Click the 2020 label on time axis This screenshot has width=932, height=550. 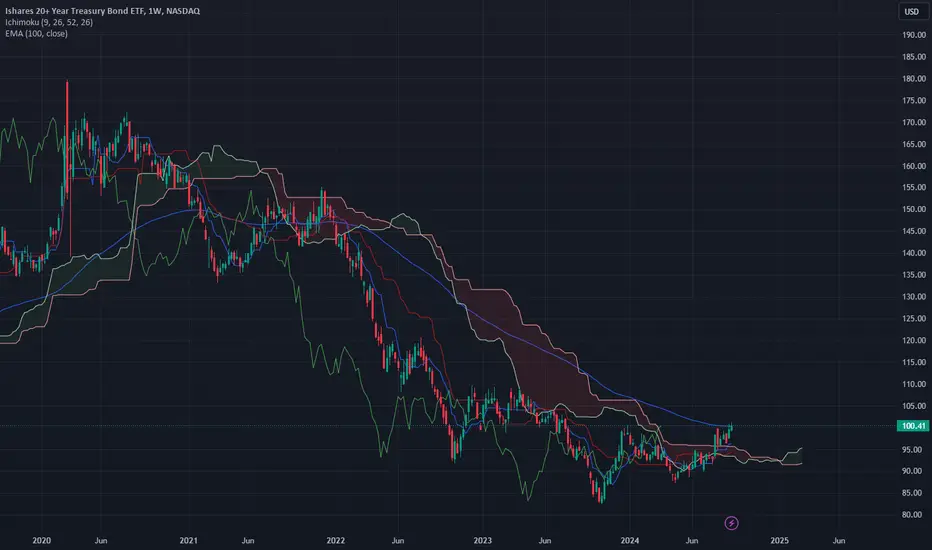tap(42, 540)
